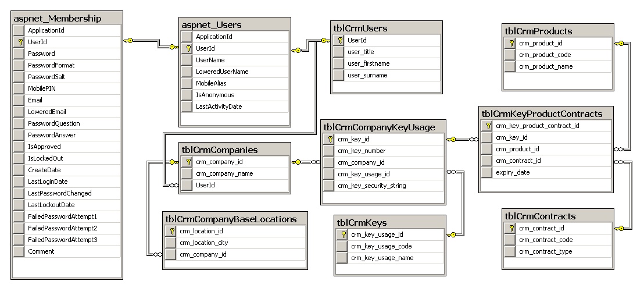Click the key icon for UserId in aspnet_Users
Viewport: 644px width, 288px height.
click(187, 48)
